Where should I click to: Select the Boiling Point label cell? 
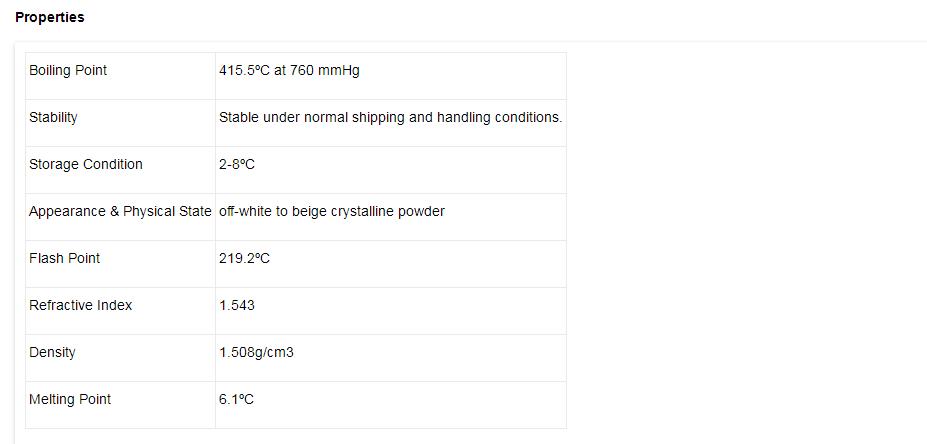coord(68,70)
